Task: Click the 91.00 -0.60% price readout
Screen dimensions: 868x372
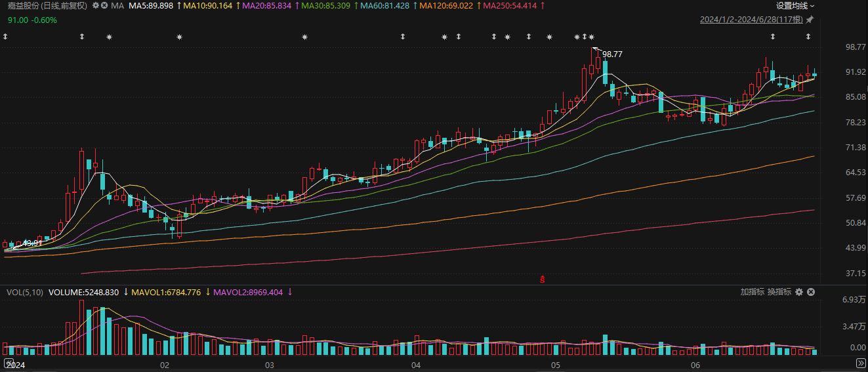Action: (x=32, y=20)
